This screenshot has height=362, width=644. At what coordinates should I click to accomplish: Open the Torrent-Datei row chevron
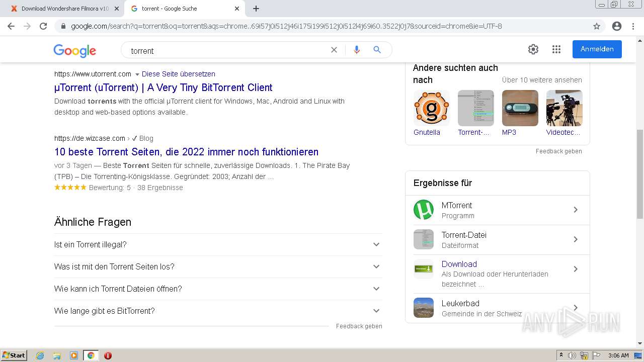click(x=576, y=239)
